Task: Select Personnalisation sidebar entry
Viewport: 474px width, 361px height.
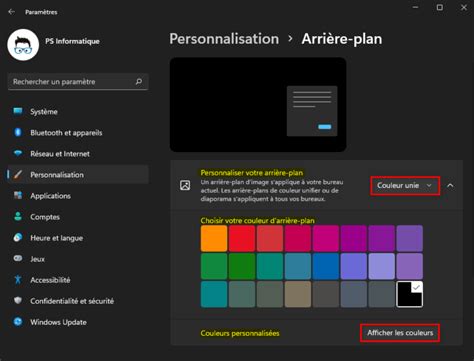Action: point(78,175)
